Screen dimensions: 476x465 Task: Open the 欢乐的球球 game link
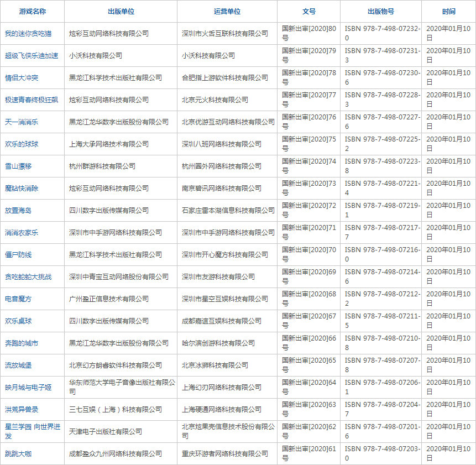(x=22, y=144)
